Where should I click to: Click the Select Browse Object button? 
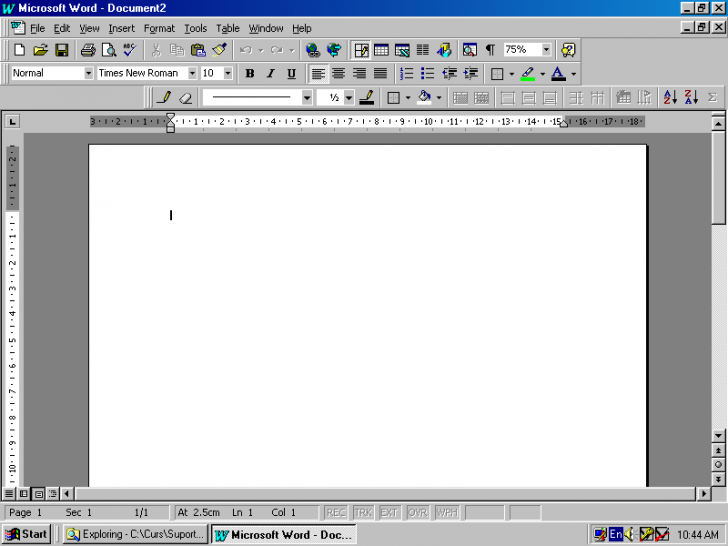coord(718,465)
